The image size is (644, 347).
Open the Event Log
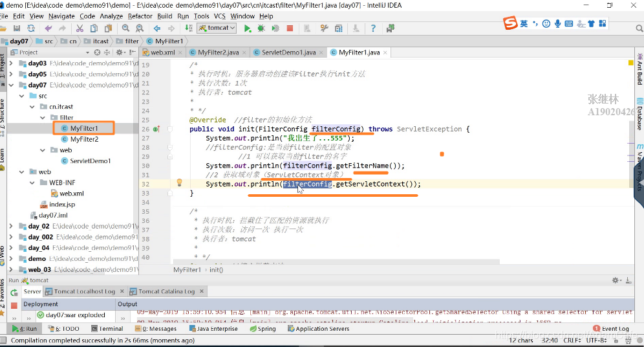pos(611,329)
